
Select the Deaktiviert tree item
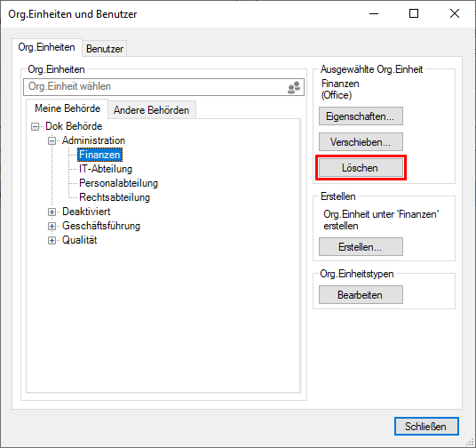pyautogui.click(x=86, y=212)
